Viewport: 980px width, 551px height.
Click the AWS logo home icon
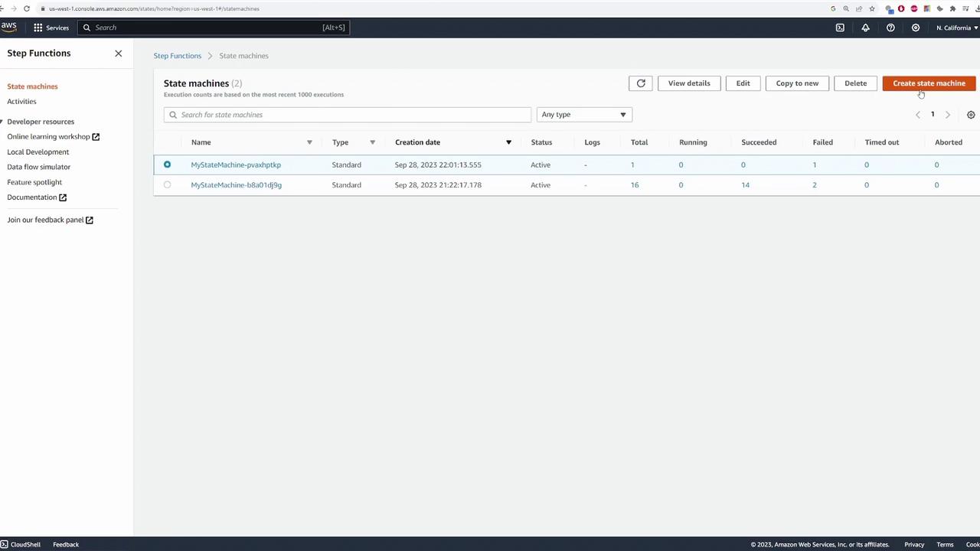[9, 27]
